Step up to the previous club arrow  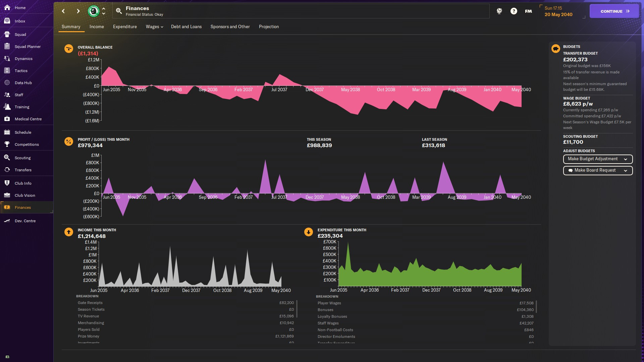tap(104, 9)
